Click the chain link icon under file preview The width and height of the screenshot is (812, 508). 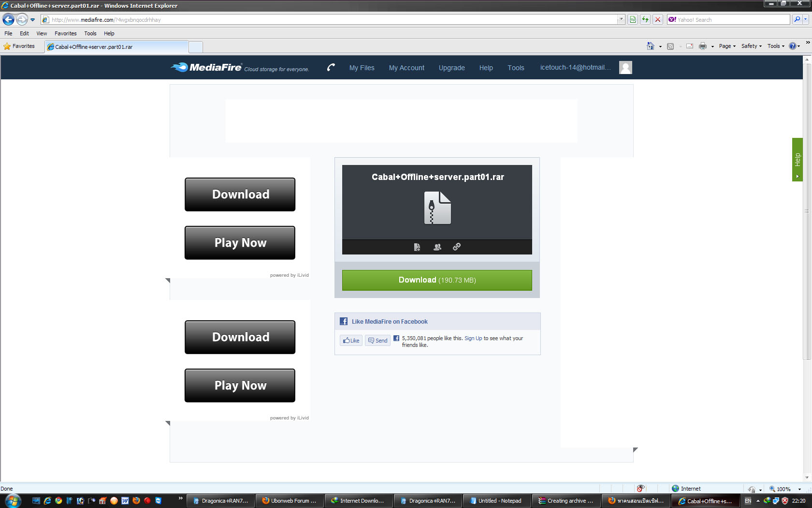coord(457,247)
